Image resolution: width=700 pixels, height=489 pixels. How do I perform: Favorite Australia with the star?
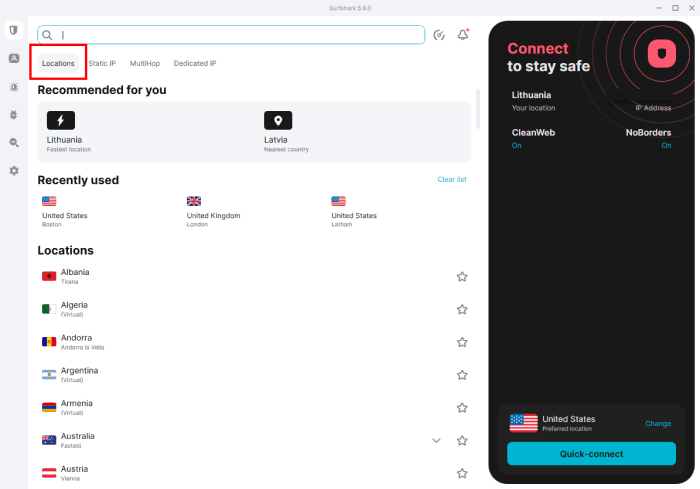(x=462, y=441)
